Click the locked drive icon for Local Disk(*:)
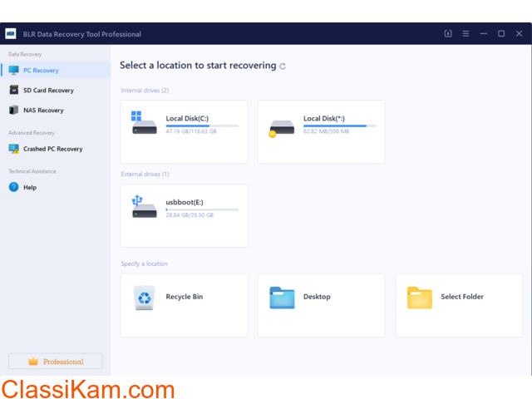Image resolution: width=532 pixels, height=399 pixels. point(281,129)
